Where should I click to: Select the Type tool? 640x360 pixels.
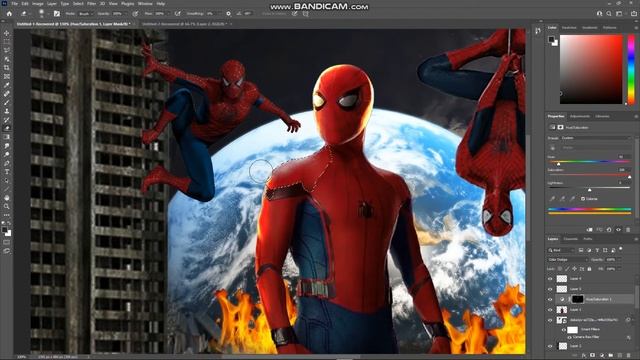(x=7, y=172)
